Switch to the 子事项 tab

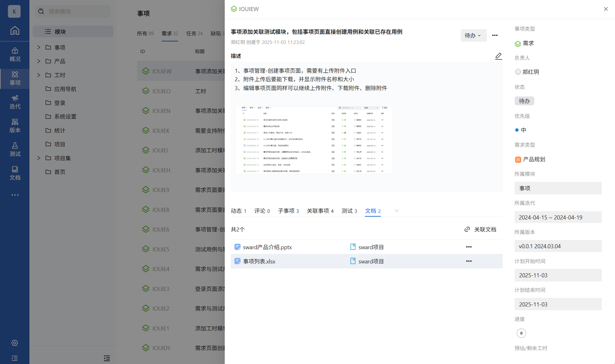click(288, 211)
